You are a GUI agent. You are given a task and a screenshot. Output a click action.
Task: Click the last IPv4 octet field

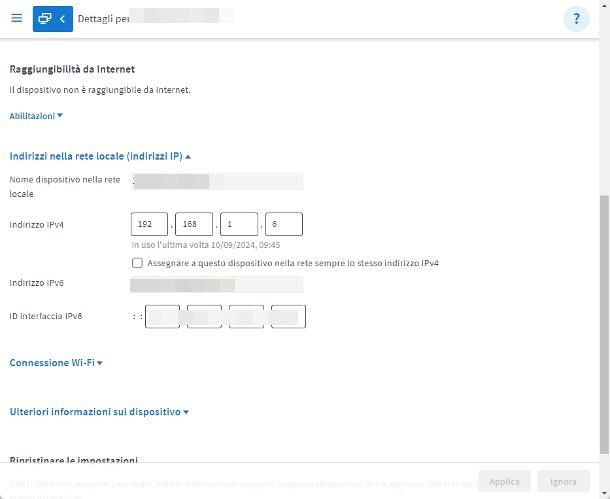click(283, 224)
